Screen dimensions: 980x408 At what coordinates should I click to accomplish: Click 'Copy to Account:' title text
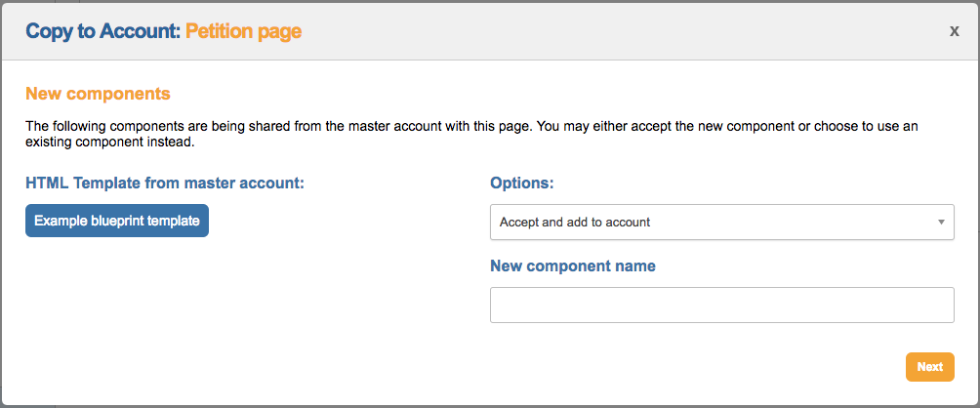click(x=102, y=31)
